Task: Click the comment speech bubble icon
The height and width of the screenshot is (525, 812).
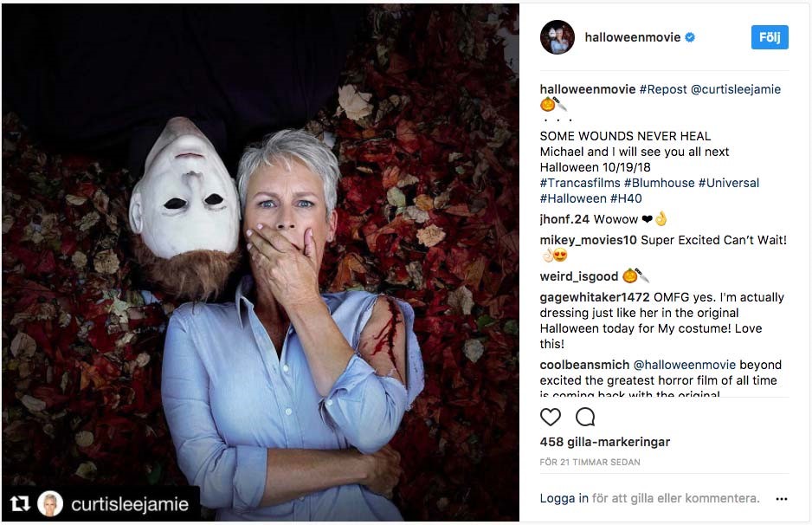Action: (x=585, y=417)
